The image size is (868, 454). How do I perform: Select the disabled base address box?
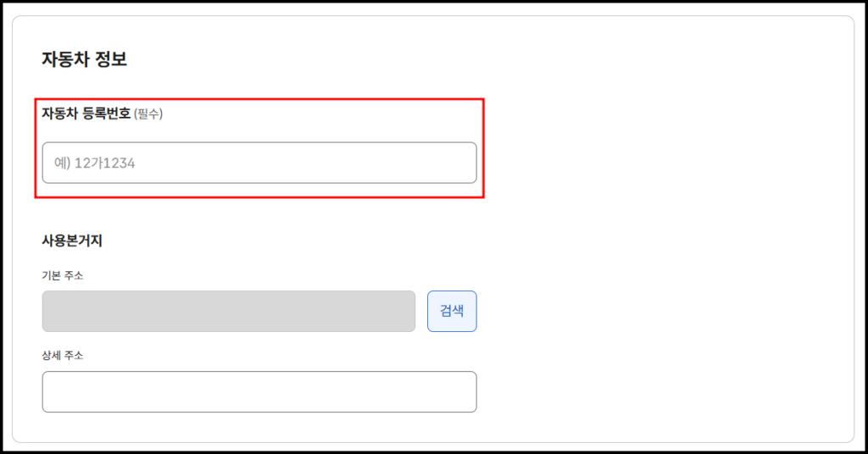tap(228, 311)
